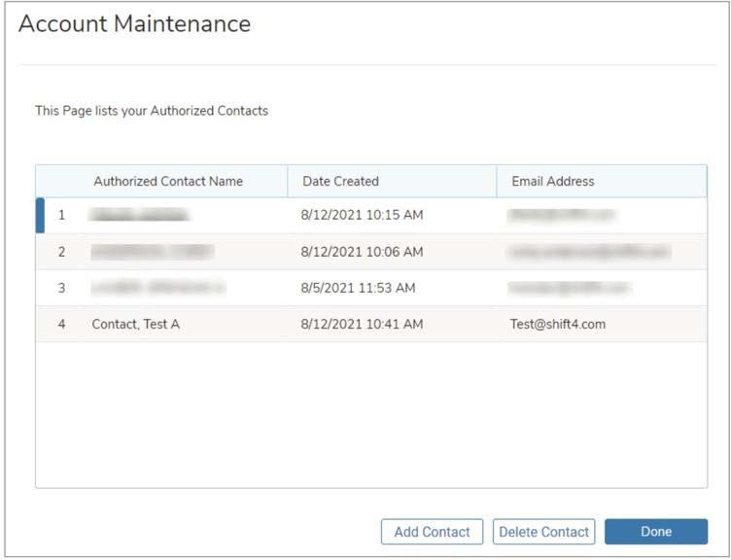Click the date 8/12/2021 10:06 AM
This screenshot has width=731, height=560.
click(x=362, y=252)
